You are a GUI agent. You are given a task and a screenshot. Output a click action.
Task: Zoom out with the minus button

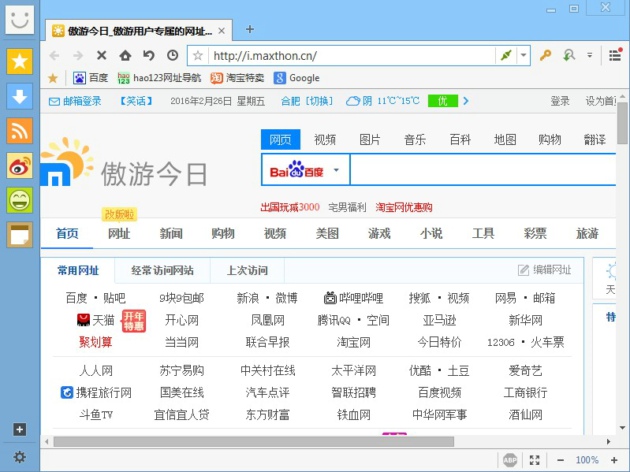[x=560, y=460]
